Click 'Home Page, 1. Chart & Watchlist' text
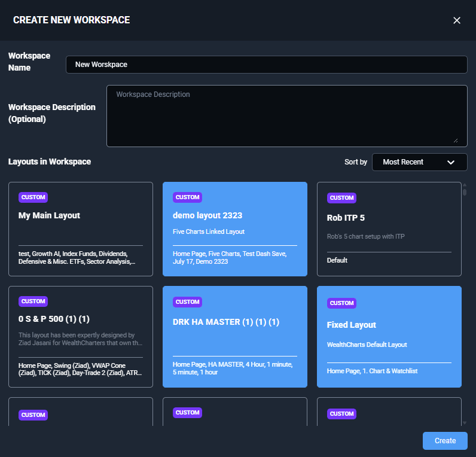Image resolution: width=476 pixels, height=457 pixels. (372, 371)
